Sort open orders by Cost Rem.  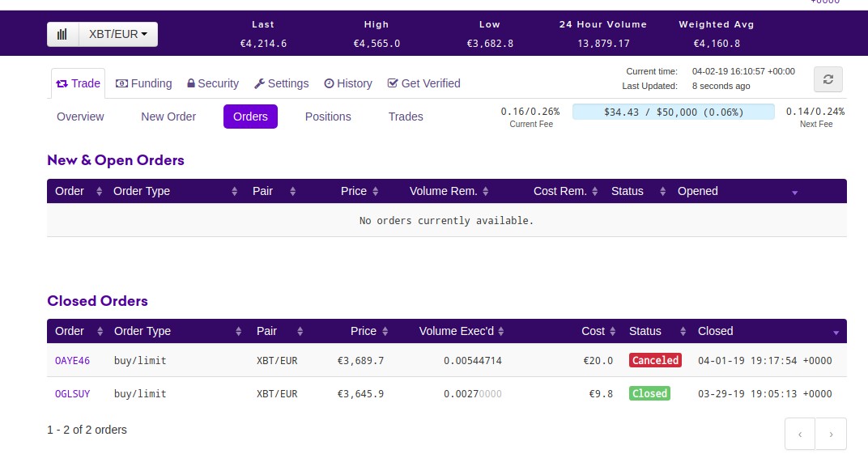[565, 192]
